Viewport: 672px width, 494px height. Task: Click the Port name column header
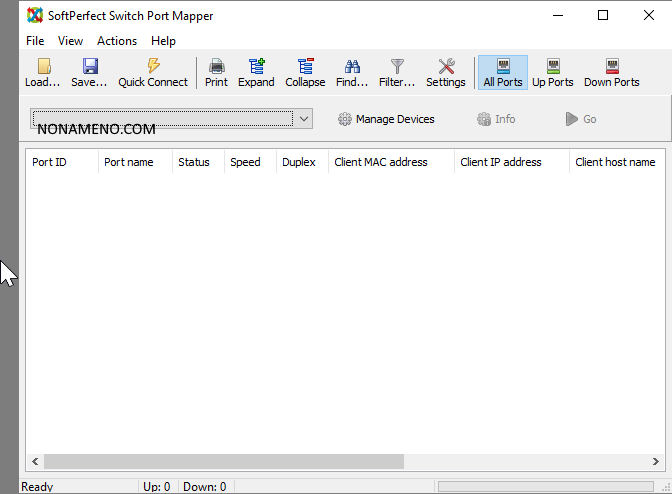click(x=129, y=162)
